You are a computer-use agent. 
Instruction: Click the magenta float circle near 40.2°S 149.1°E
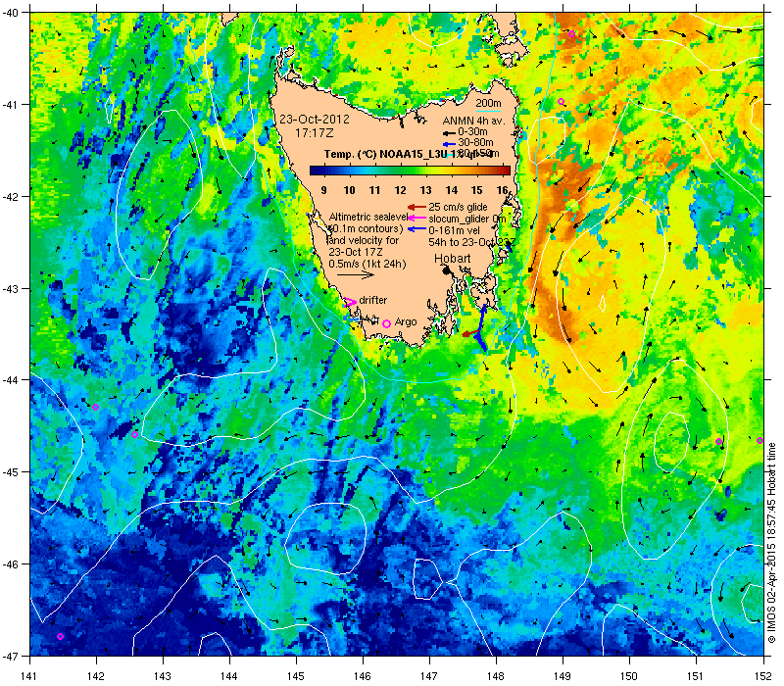571,34
